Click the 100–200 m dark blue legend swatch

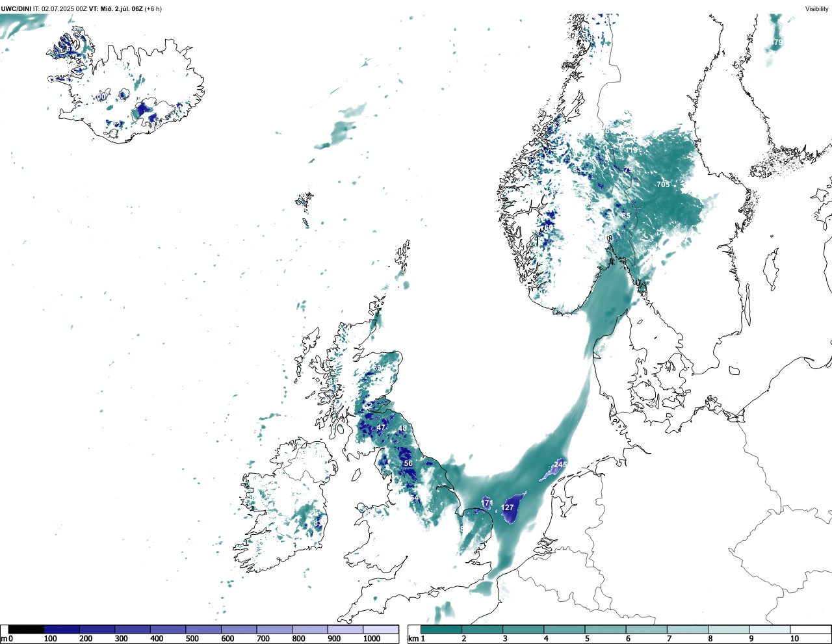click(62, 630)
